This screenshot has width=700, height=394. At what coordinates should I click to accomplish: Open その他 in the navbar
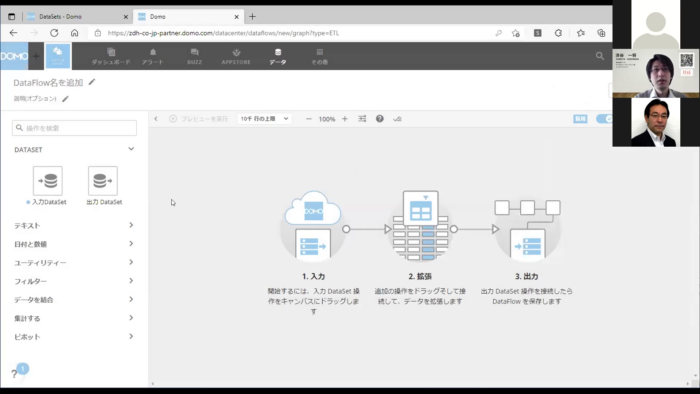[x=320, y=56]
